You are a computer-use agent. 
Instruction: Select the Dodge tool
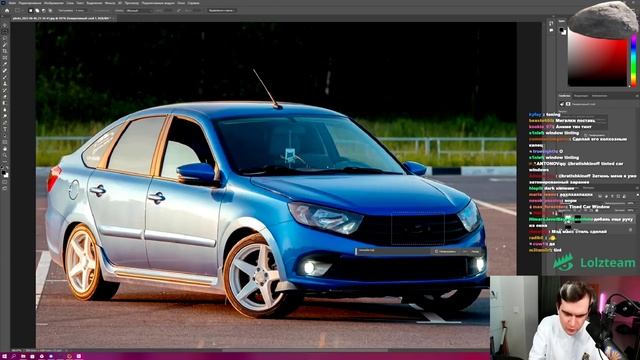click(x=5, y=117)
